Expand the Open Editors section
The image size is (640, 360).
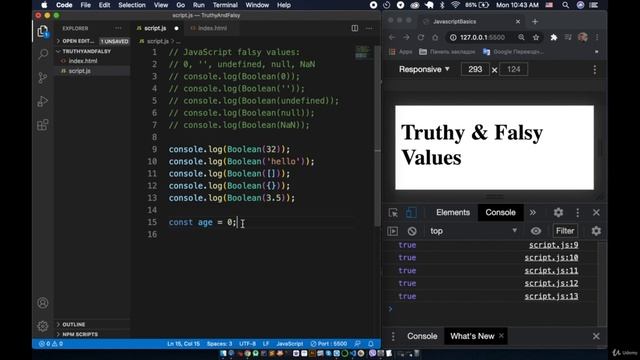pyautogui.click(x=78, y=41)
